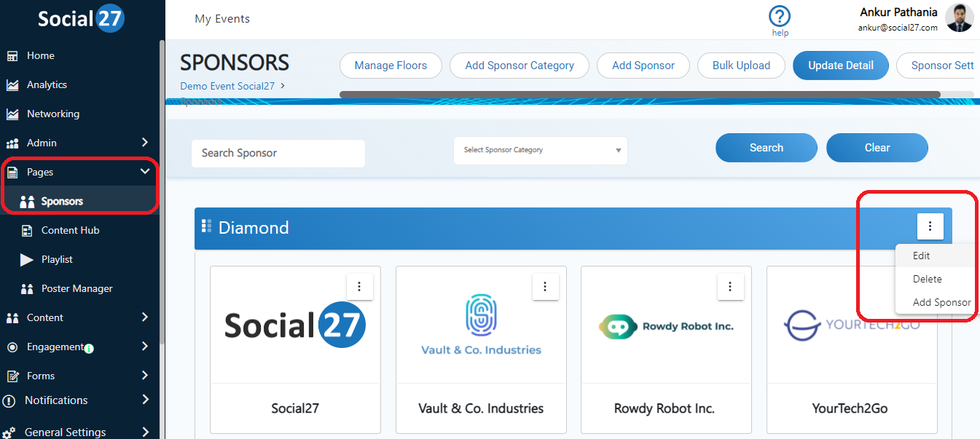
Task: Open Social27 sponsor card options menu
Action: (x=359, y=287)
